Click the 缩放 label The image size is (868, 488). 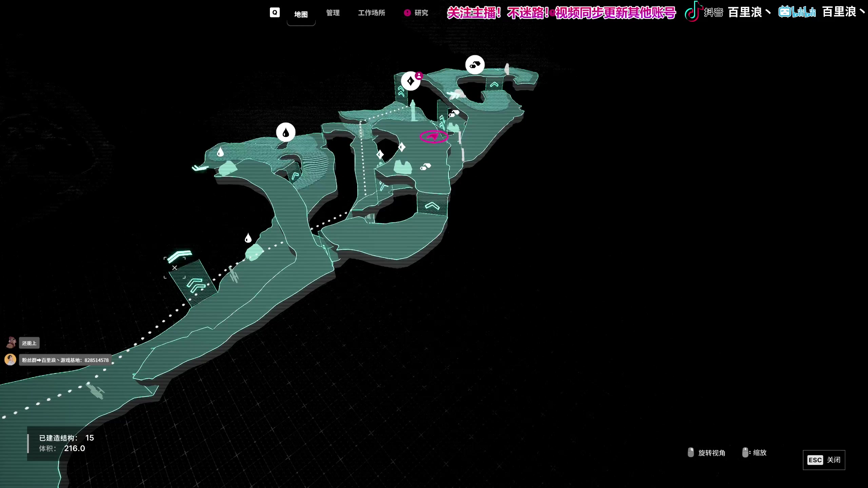coord(760,452)
